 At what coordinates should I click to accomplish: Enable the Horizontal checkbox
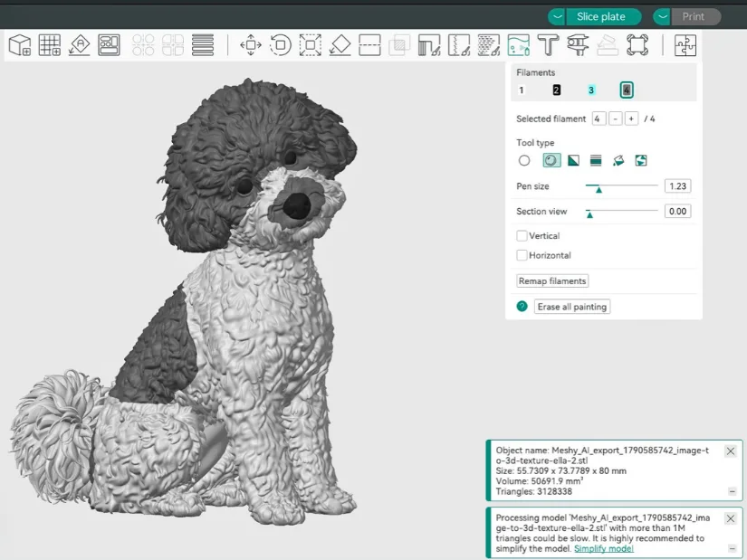522,255
